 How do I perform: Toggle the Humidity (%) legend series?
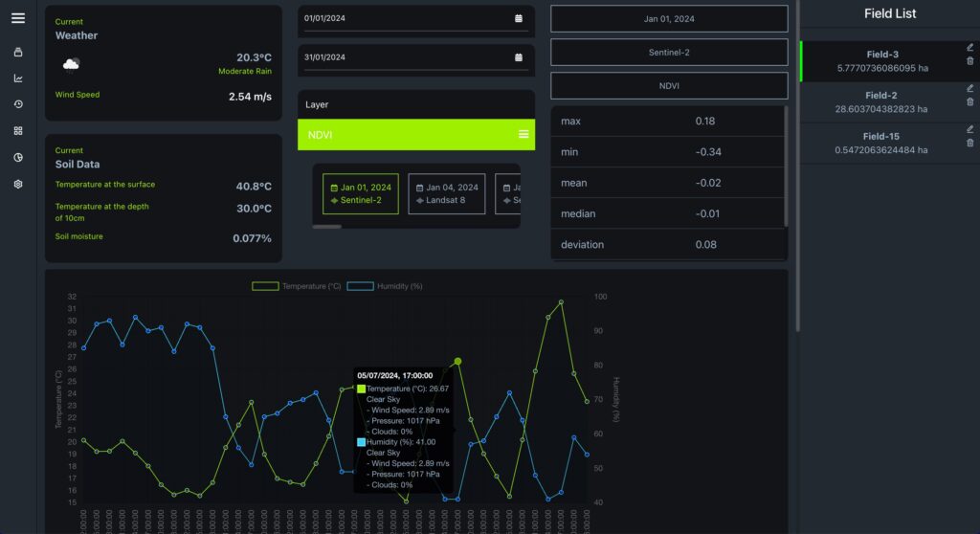[385, 286]
